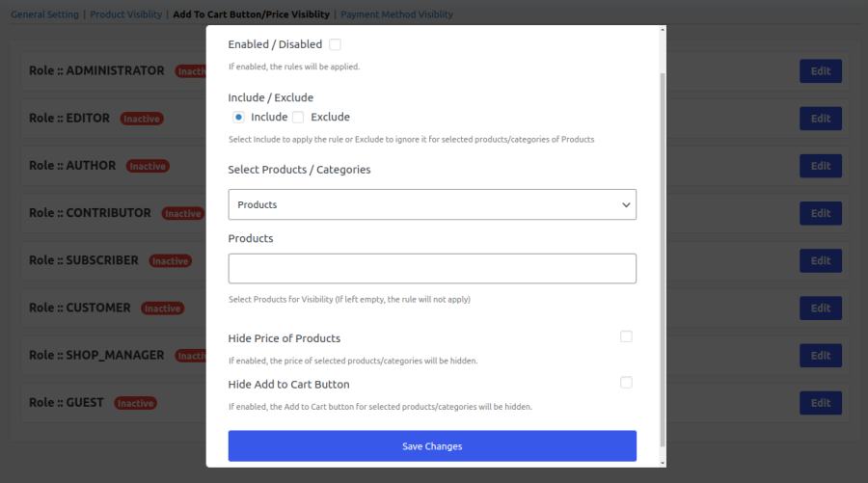Select Add To Cart Button/Price Visiblity tab
The image size is (868, 483).
251,14
